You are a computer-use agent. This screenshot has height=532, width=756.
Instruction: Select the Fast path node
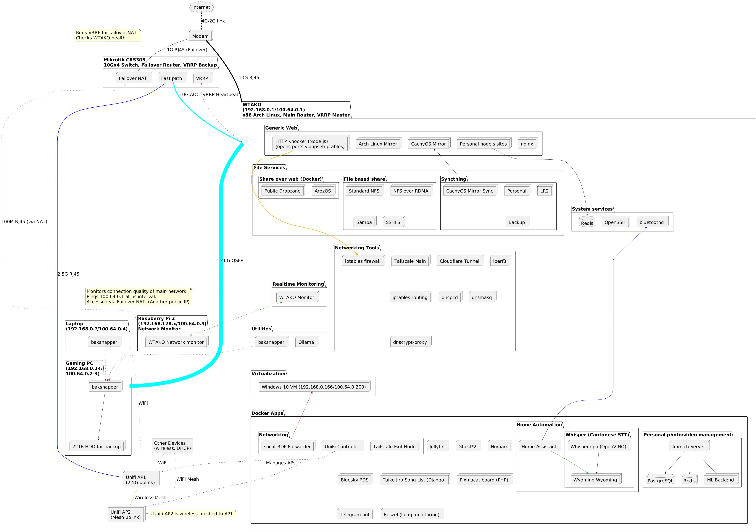click(172, 78)
